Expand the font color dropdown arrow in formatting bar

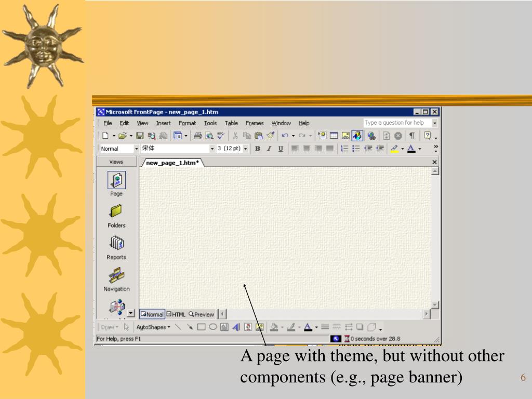(420, 149)
